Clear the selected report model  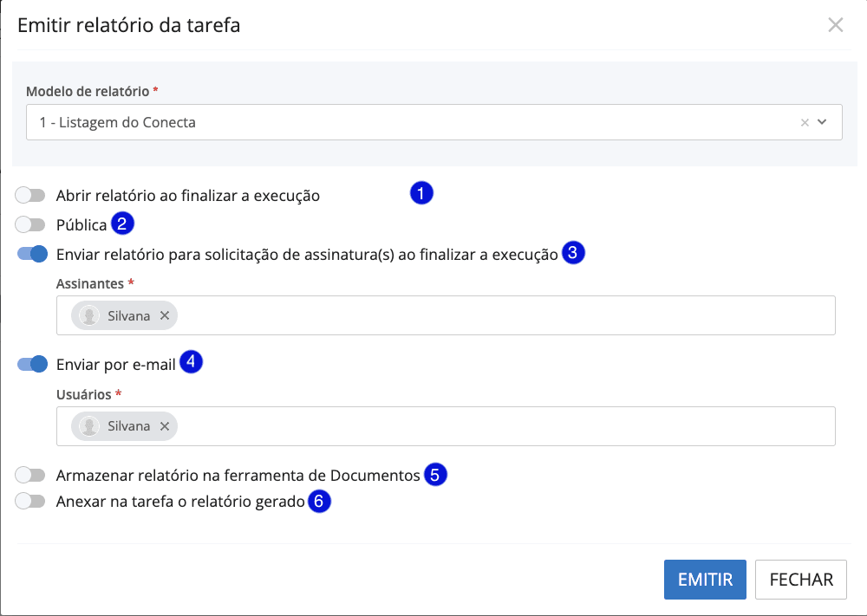click(x=805, y=123)
